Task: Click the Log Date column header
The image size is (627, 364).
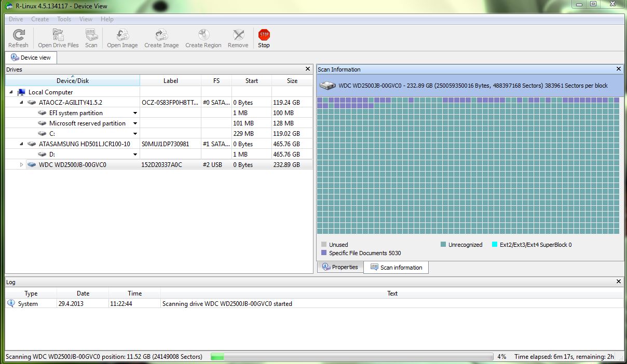Action: tap(83, 293)
